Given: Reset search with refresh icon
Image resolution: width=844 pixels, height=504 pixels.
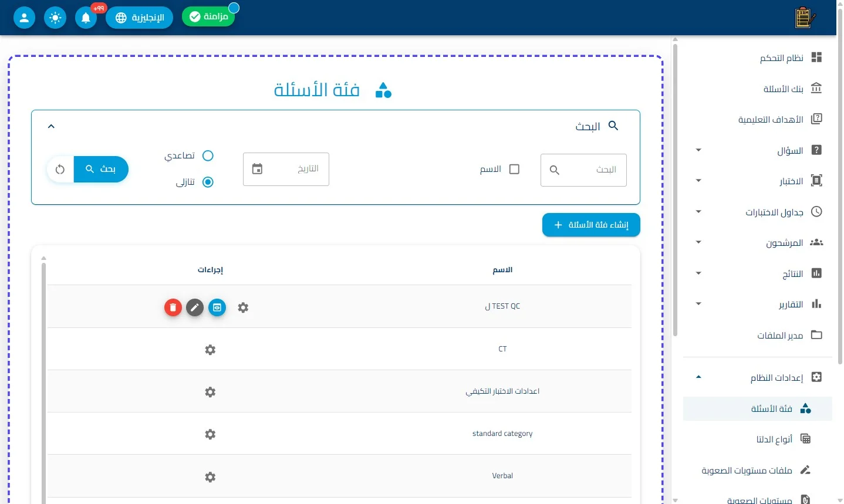Looking at the screenshot, I should (60, 169).
